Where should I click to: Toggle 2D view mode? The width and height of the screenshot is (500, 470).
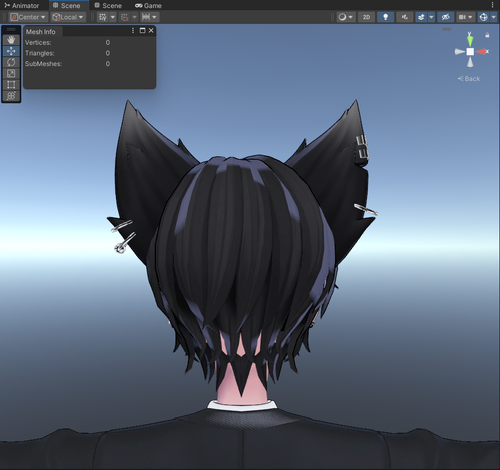coord(366,17)
